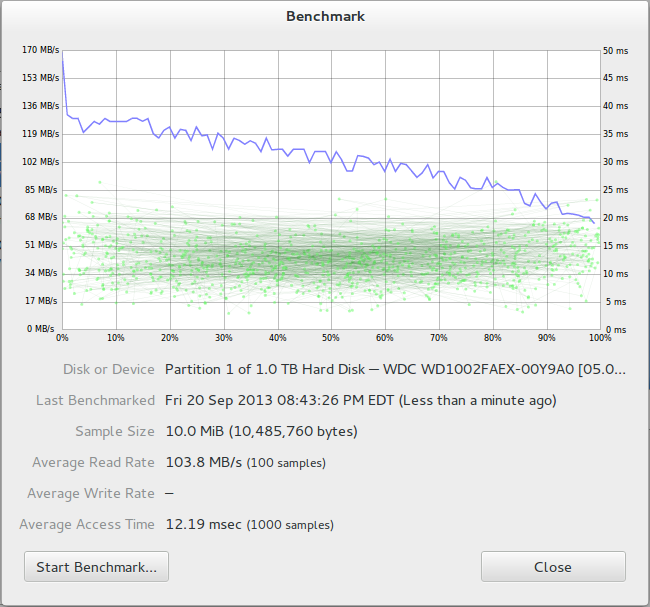
Task: Click the 35 ms axis label
Action: [x=616, y=134]
